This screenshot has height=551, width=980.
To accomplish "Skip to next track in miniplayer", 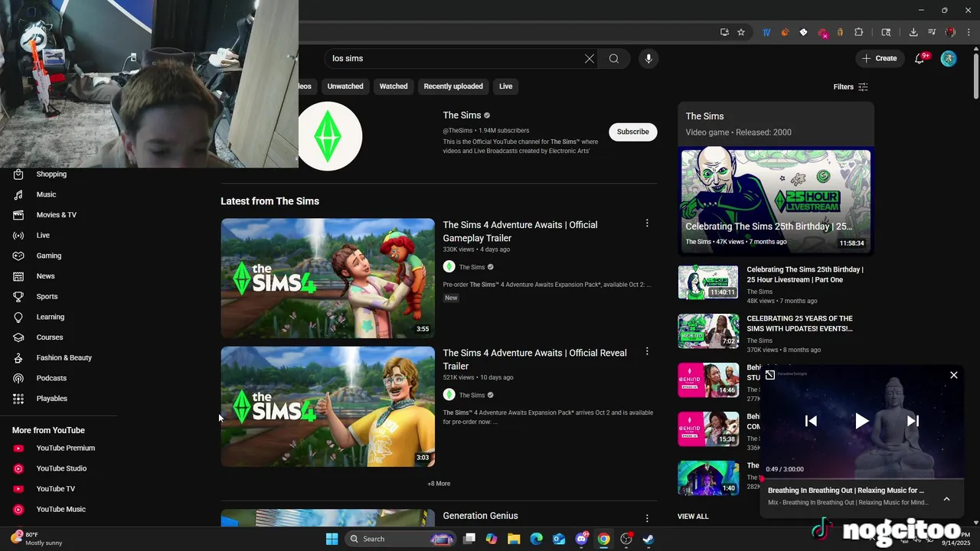I will [x=913, y=421].
